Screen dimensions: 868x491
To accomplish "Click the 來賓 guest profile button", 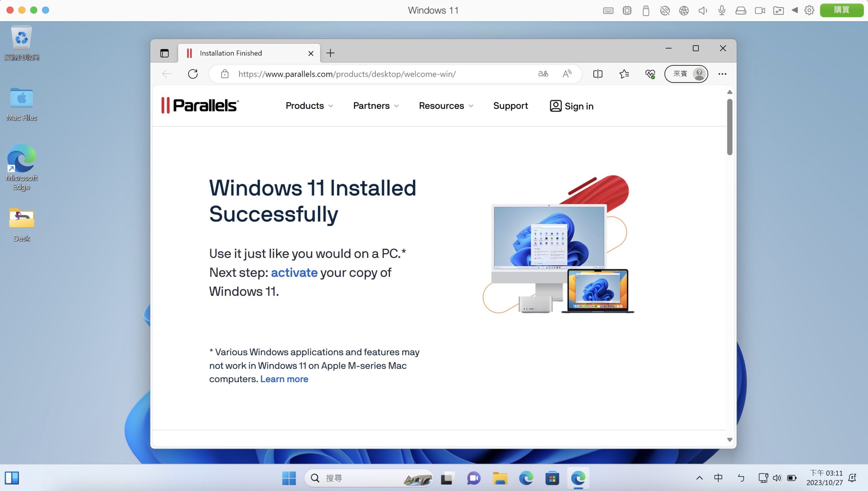I will [x=686, y=74].
